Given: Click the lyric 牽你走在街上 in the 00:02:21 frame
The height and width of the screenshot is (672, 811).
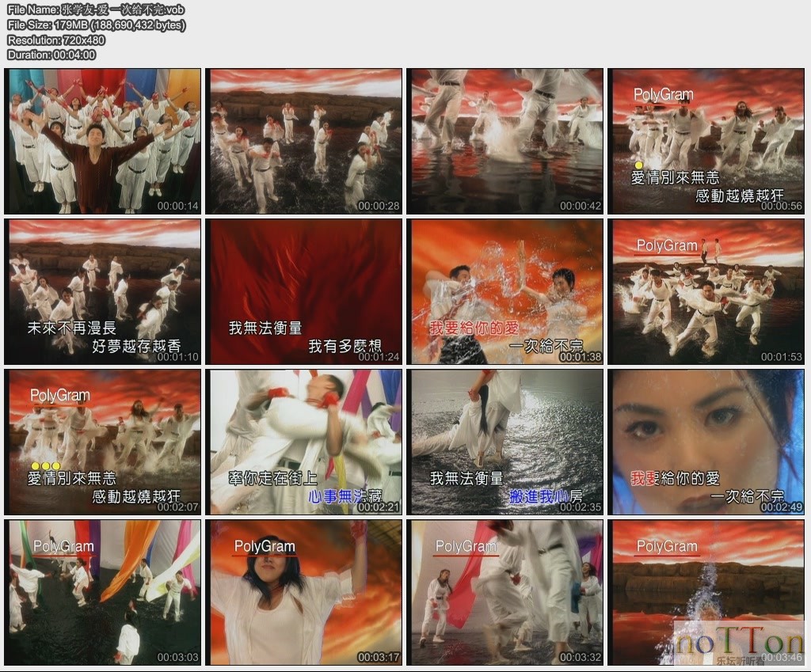Looking at the screenshot, I should tap(272, 478).
